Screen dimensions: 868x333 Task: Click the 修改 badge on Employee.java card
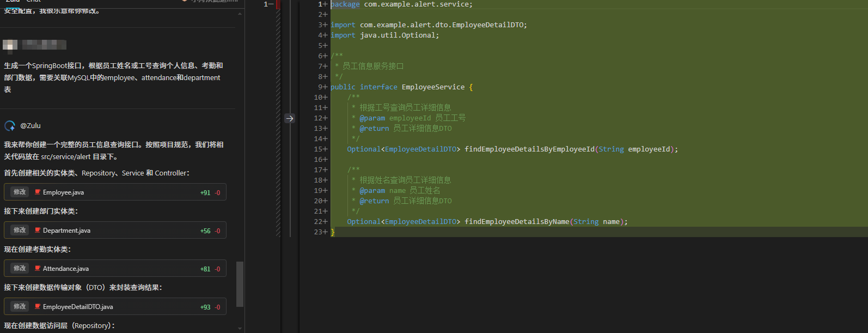click(x=20, y=192)
